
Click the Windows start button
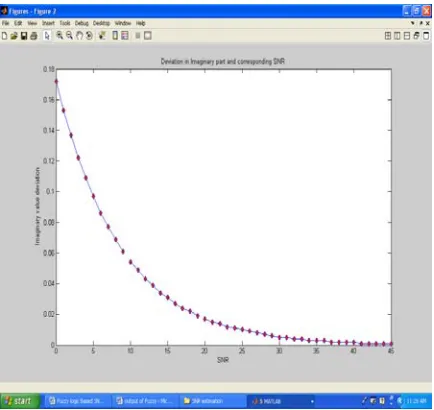tap(19, 401)
